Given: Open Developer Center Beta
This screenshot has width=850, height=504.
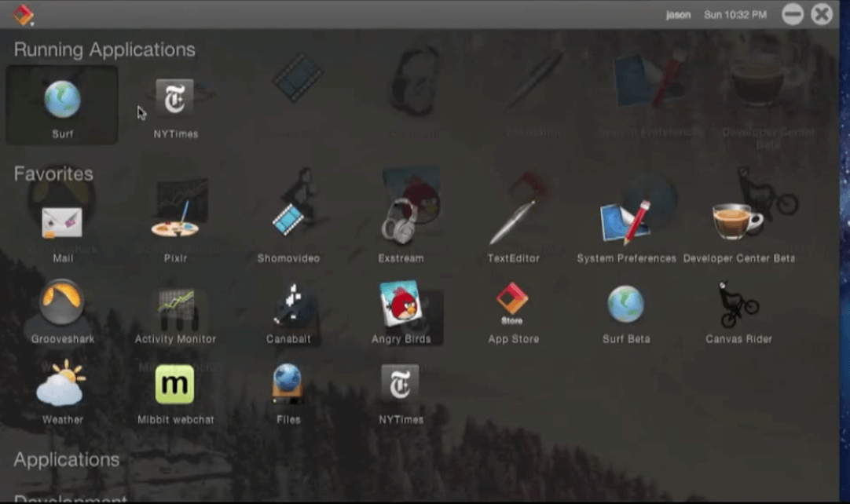Looking at the screenshot, I should coord(739,233).
